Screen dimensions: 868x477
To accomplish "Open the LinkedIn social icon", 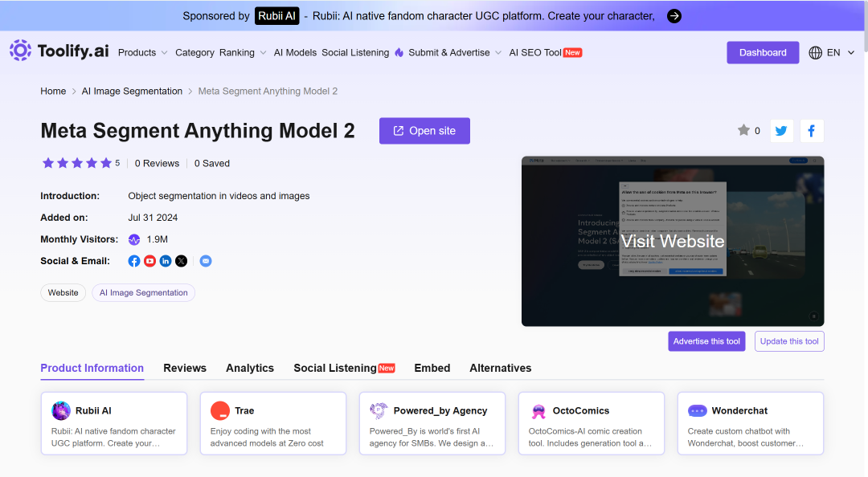I will [166, 261].
